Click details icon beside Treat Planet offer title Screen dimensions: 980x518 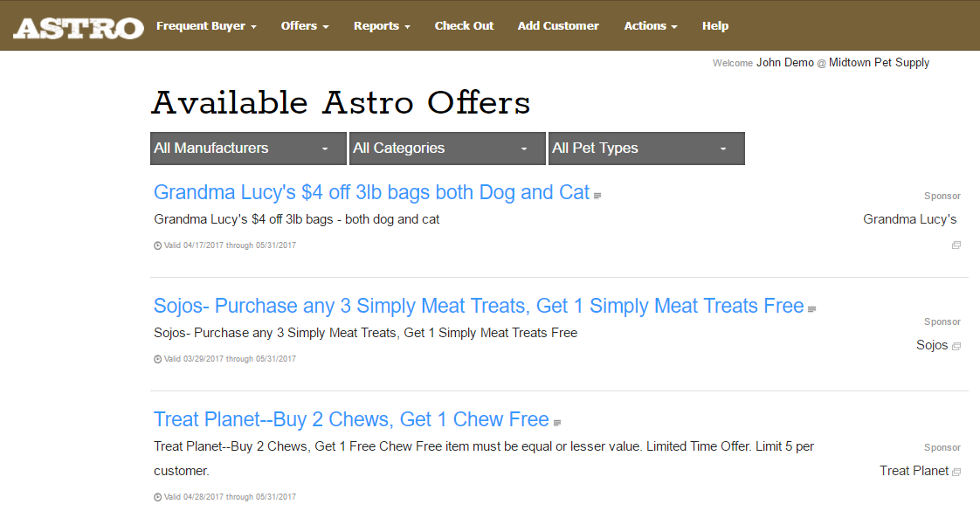[x=557, y=423]
